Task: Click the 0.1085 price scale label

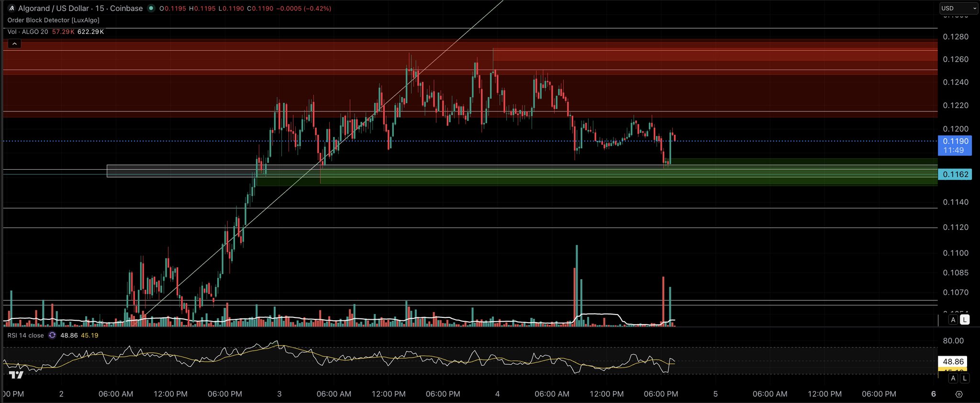Action: [956, 273]
